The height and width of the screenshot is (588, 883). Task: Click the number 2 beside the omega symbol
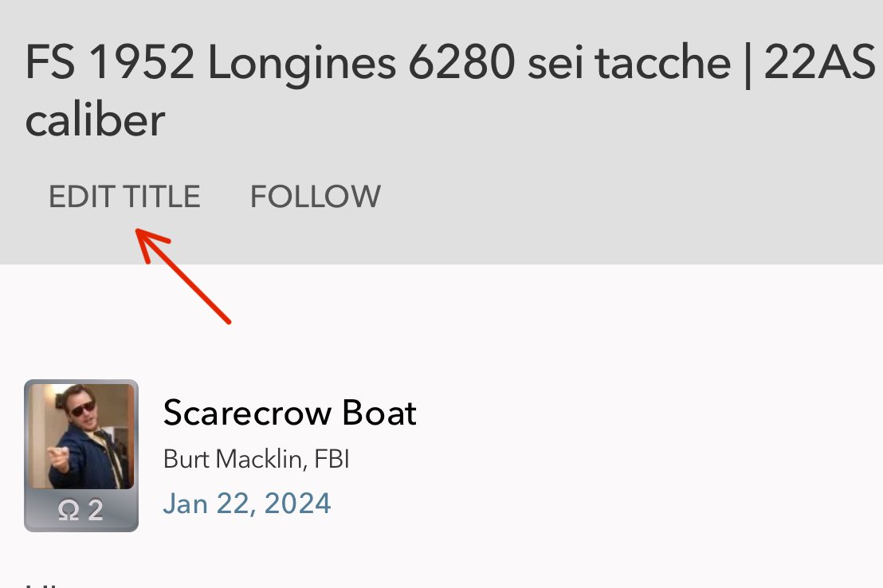(96, 510)
